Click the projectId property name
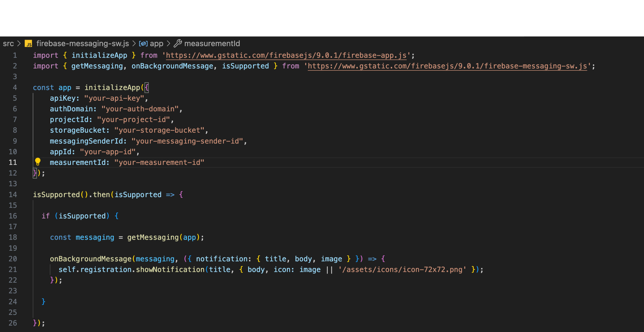The height and width of the screenshot is (332, 644). [69, 120]
